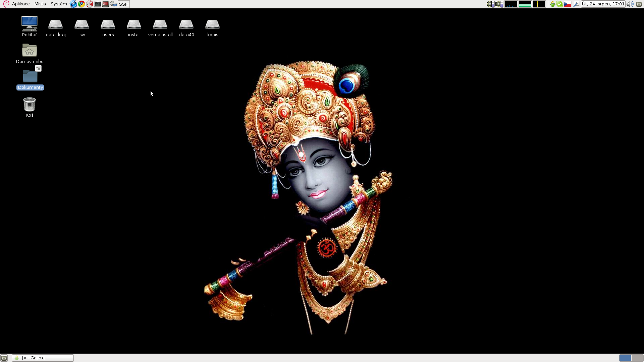The width and height of the screenshot is (644, 362).
Task: Select the install drive icon
Action: pyautogui.click(x=134, y=28)
